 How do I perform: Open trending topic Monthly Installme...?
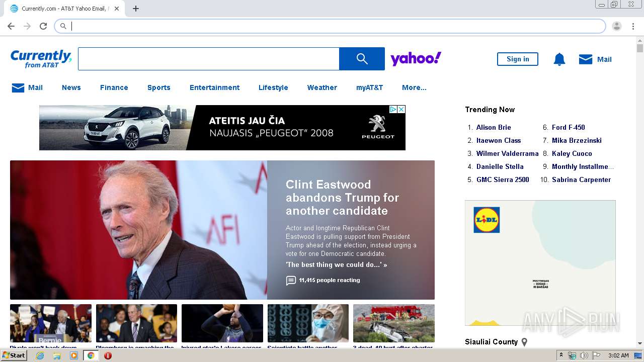(583, 166)
